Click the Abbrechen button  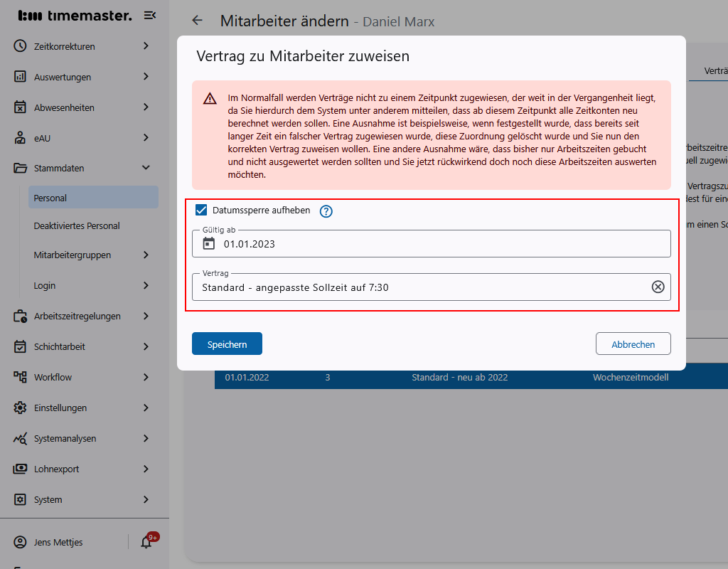633,344
